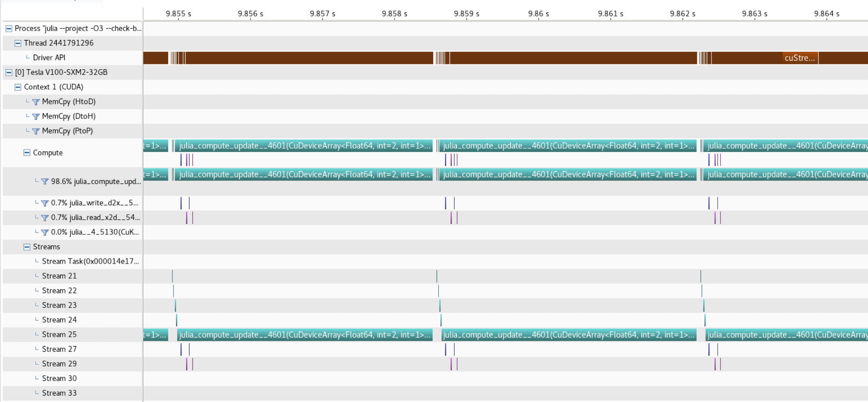Click the cuStre... block in Driver API timeline
The image size is (868, 402).
[x=800, y=58]
